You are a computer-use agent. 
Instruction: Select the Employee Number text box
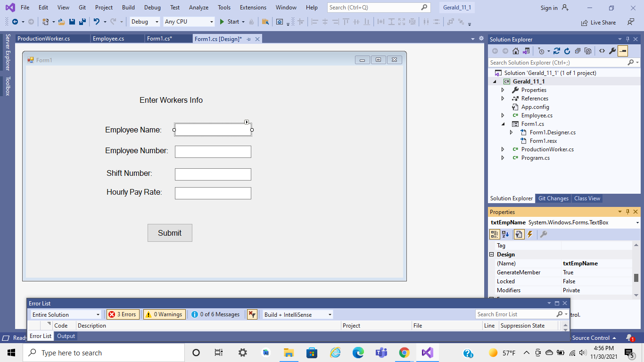pyautogui.click(x=213, y=152)
